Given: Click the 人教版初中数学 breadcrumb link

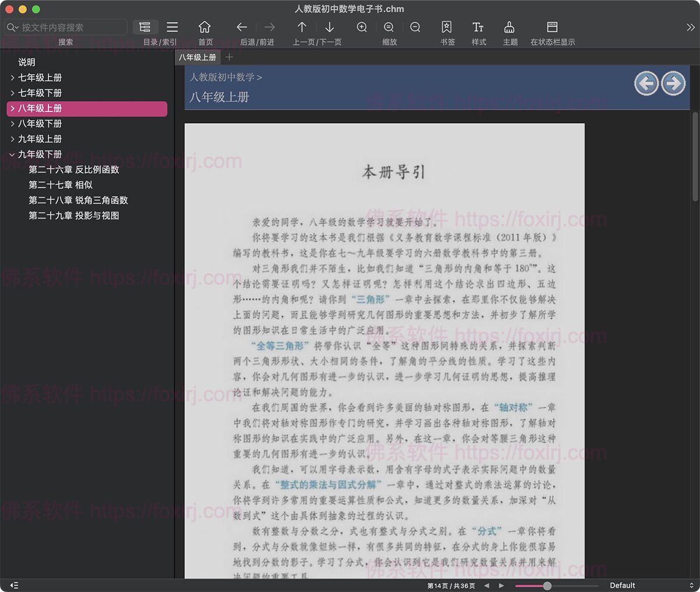Looking at the screenshot, I should [222, 77].
